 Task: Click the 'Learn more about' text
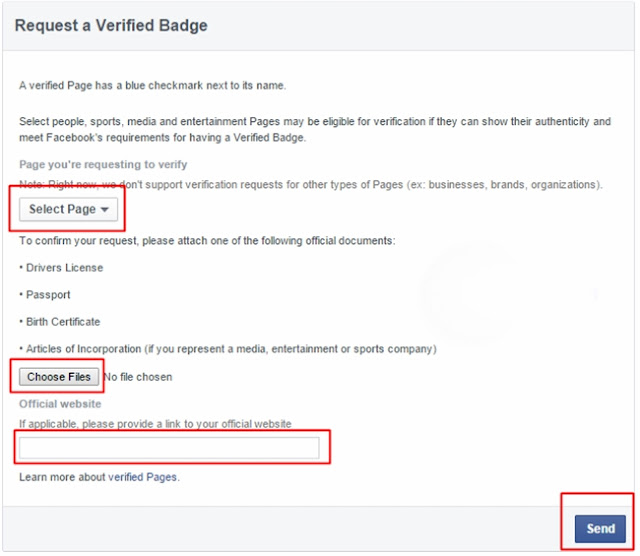[x=62, y=477]
